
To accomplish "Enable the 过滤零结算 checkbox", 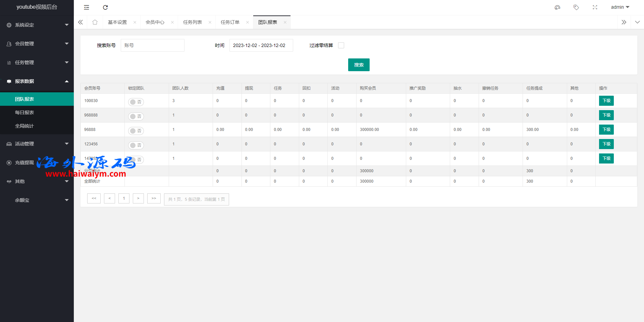I will 341,45.
